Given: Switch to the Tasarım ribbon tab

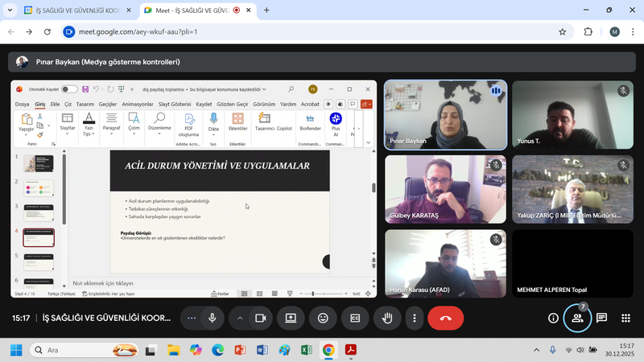Looking at the screenshot, I should 85,104.
